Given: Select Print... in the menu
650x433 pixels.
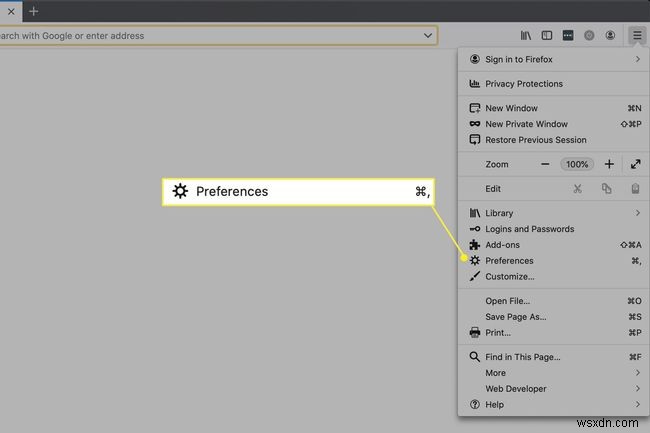Looking at the screenshot, I should [x=554, y=332].
